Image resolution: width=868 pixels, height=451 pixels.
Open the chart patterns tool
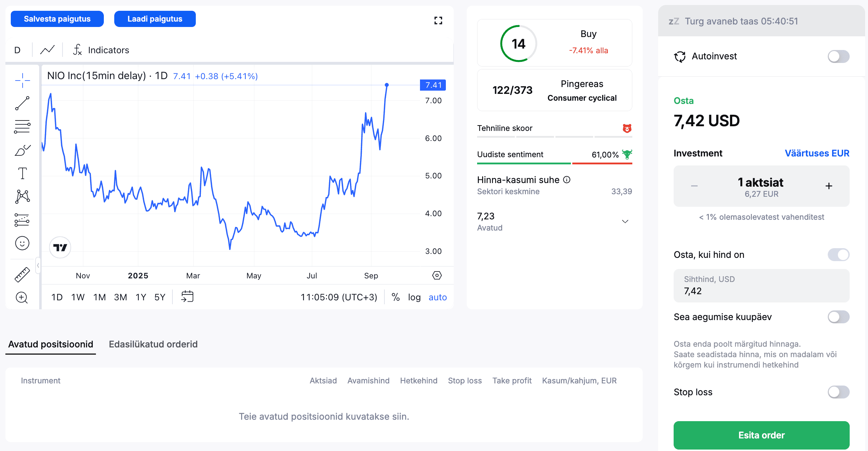coord(22,197)
